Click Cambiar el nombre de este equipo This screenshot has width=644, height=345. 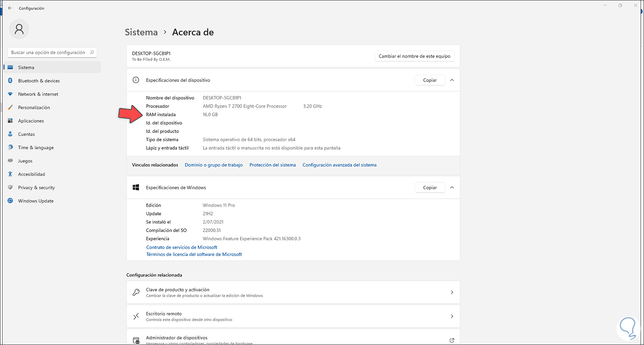[414, 56]
